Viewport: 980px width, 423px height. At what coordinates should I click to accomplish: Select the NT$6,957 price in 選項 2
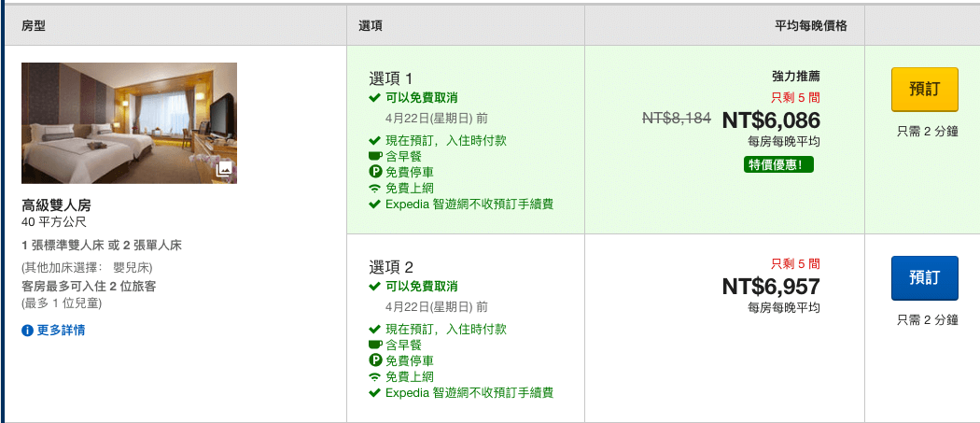771,286
